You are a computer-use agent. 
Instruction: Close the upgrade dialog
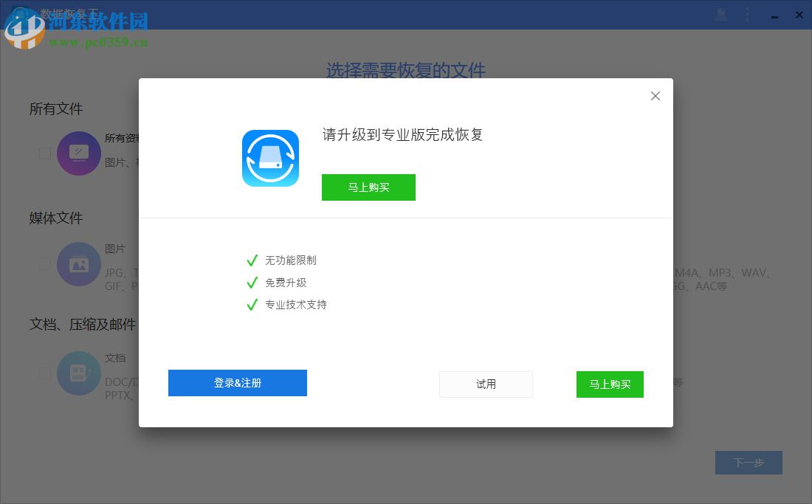tap(655, 96)
